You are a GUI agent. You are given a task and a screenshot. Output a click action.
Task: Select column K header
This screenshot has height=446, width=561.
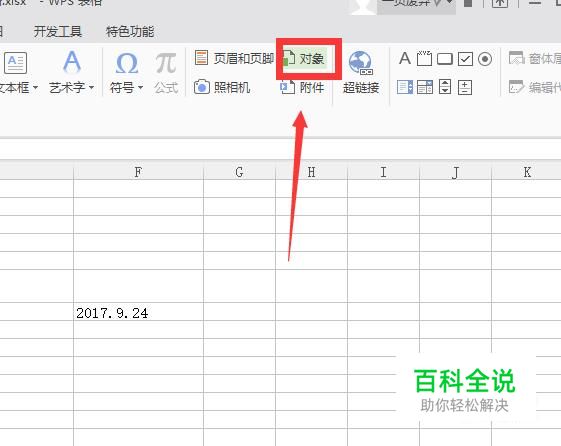click(x=526, y=172)
